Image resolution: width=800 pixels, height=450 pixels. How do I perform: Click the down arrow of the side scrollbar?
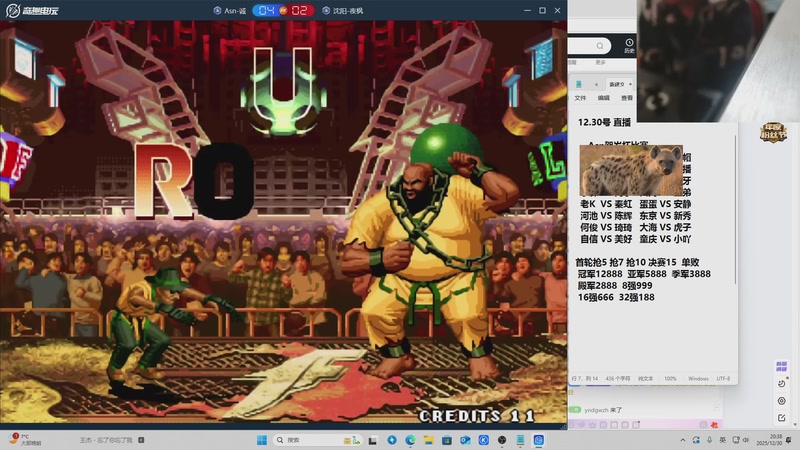(795, 424)
